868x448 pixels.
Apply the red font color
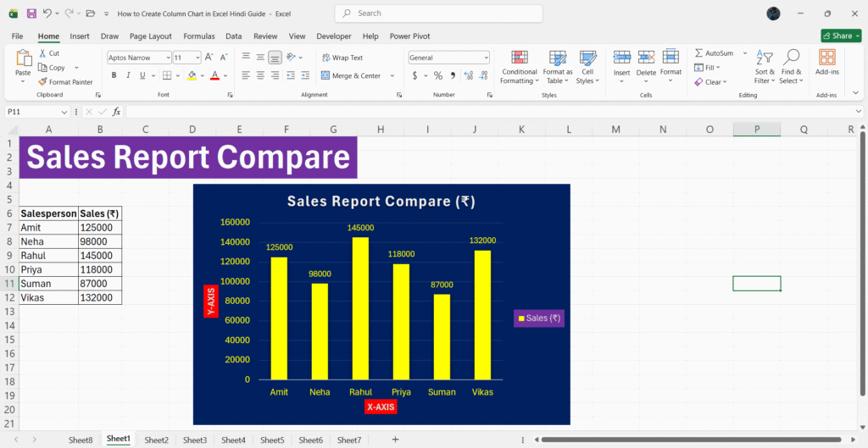tap(215, 75)
